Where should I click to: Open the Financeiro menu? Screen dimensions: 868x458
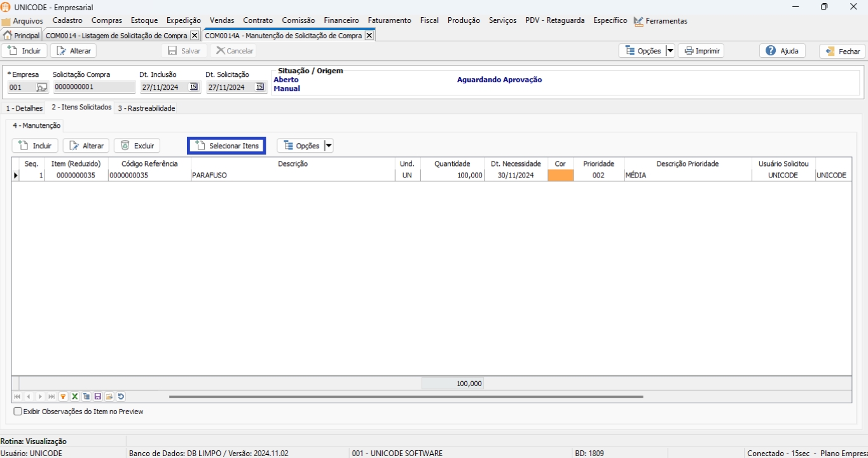click(x=341, y=20)
